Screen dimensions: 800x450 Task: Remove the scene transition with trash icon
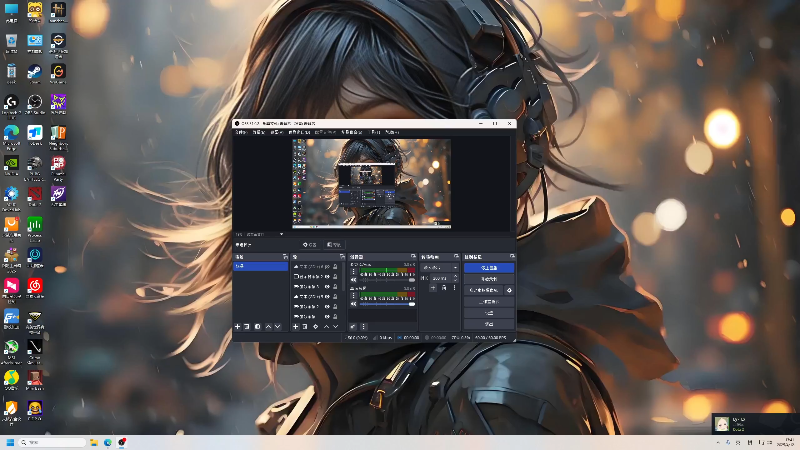coord(444,288)
